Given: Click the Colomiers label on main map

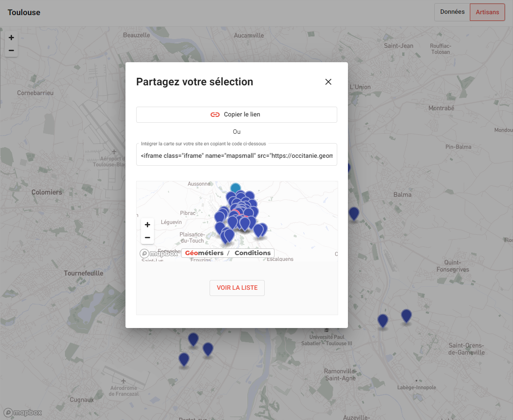Looking at the screenshot, I should coord(47,192).
